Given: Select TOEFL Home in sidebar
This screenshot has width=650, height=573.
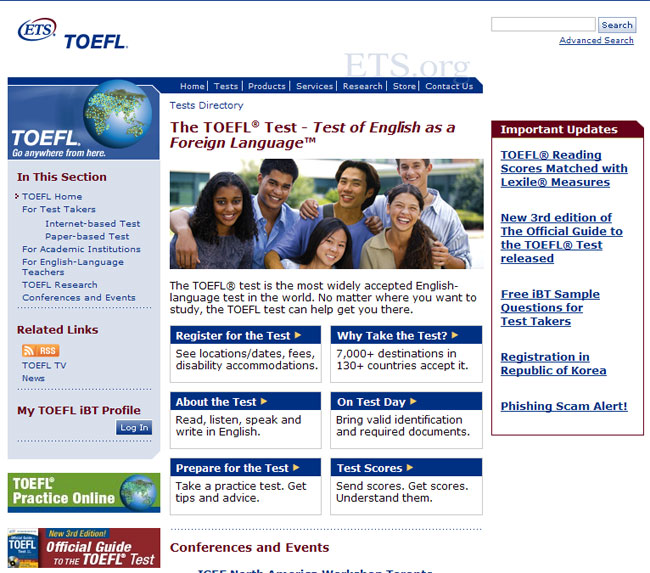Looking at the screenshot, I should pyautogui.click(x=52, y=197).
